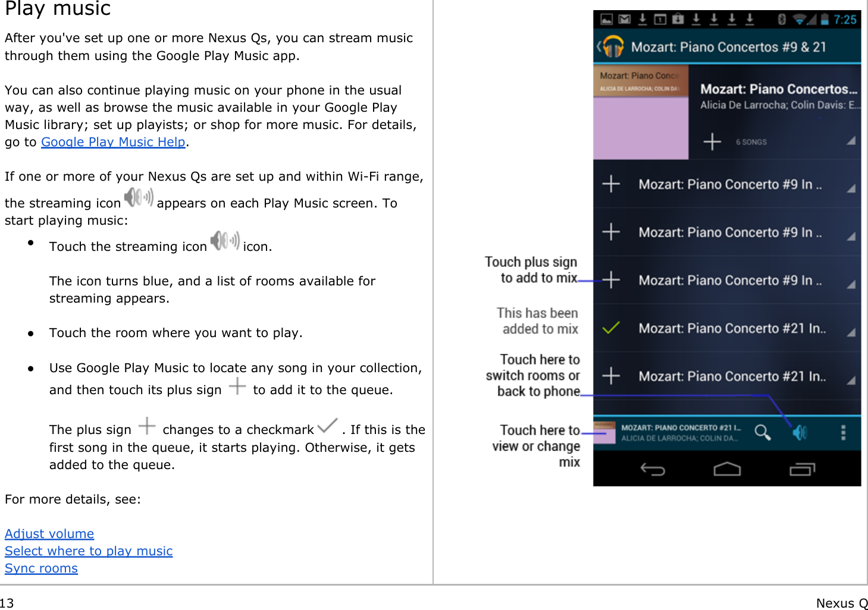The width and height of the screenshot is (868, 610).
Task: Tap the bold album title Mozart: Piano Concertos…
Action: (x=779, y=89)
